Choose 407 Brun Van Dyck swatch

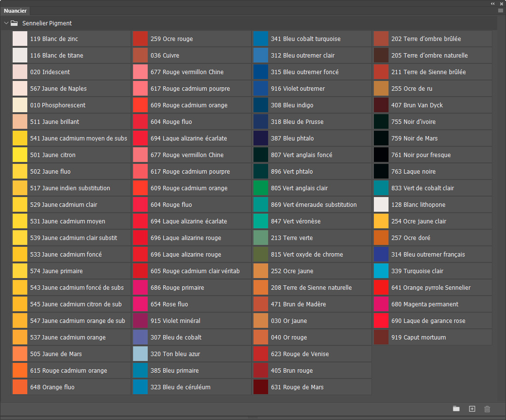tap(432, 105)
